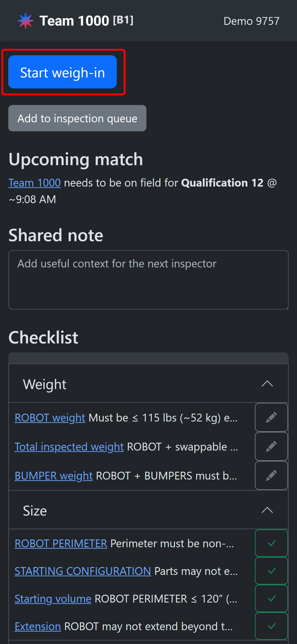Open the ROBOT weight rule link
The height and width of the screenshot is (644, 297).
(50, 418)
